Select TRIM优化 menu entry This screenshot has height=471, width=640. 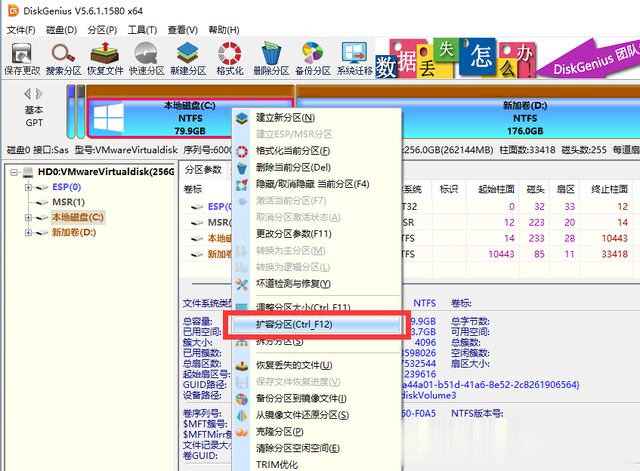[x=317, y=464]
